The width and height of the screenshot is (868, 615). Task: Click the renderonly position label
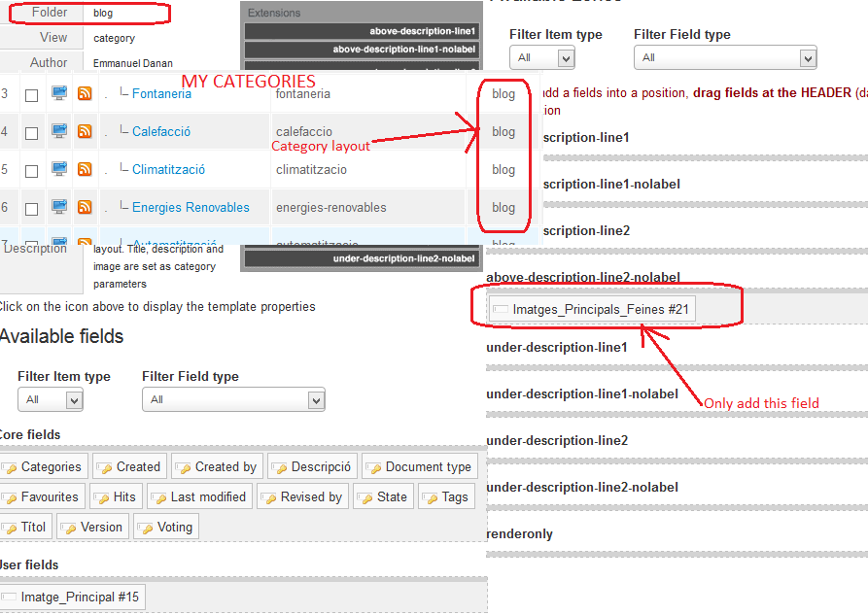[x=519, y=534]
